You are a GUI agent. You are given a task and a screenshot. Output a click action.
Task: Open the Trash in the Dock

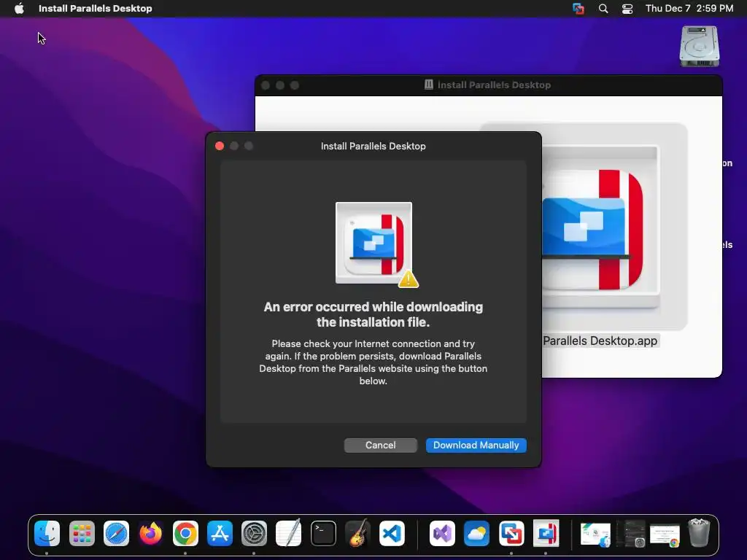(x=699, y=533)
